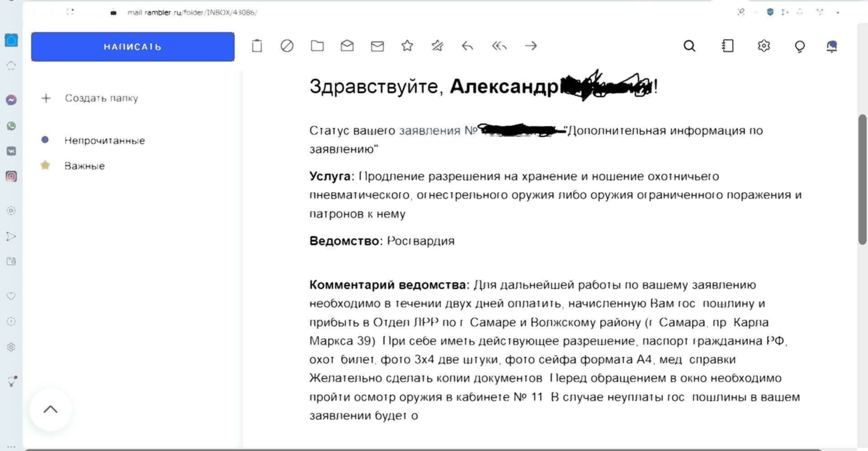Star this email as important
The image size is (868, 451).
[x=407, y=46]
